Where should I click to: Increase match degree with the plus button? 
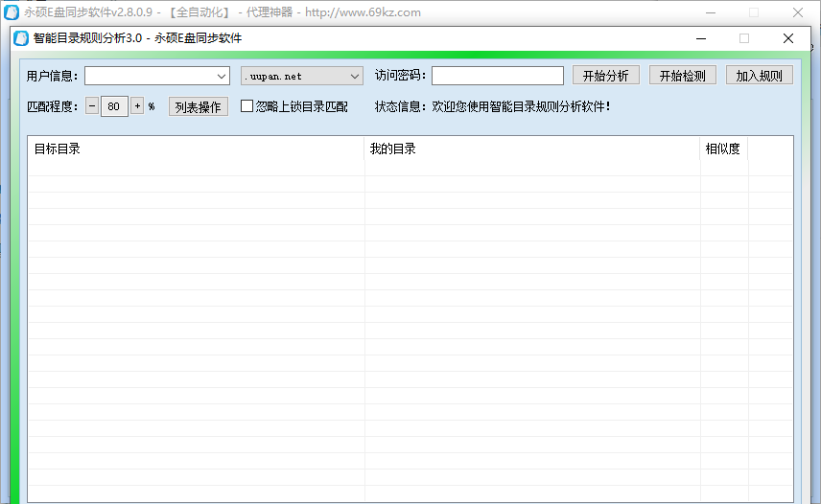[x=137, y=106]
